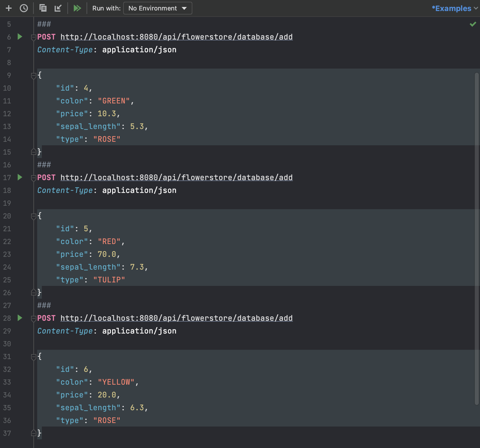The image size is (480, 448).
Task: Collapse fold end marker on line 26
Action: click(34, 292)
